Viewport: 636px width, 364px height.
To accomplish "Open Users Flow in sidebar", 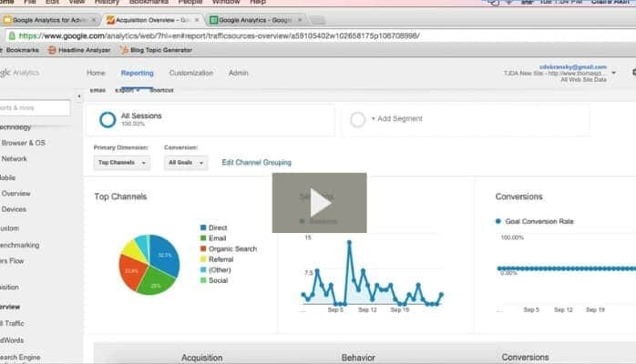I will click(x=12, y=261).
